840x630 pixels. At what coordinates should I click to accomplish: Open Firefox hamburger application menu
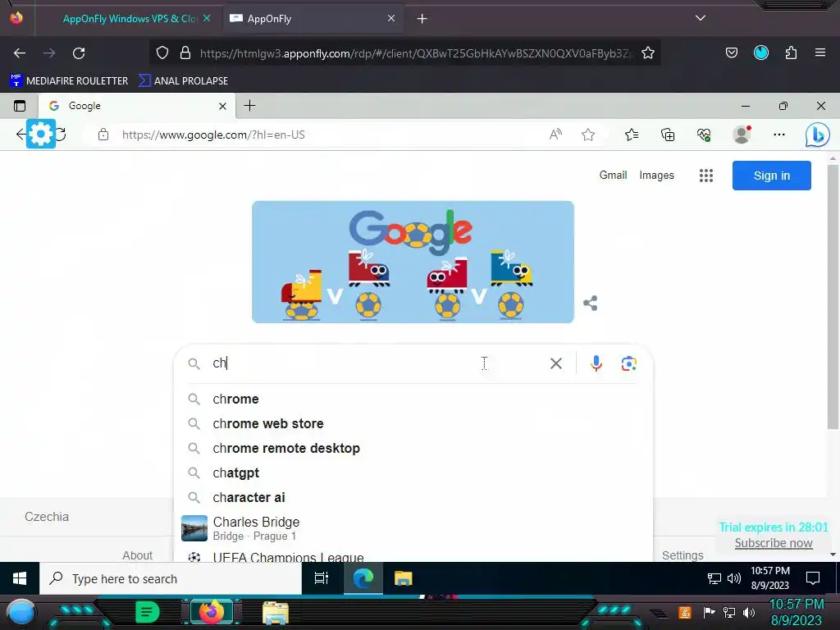820,52
